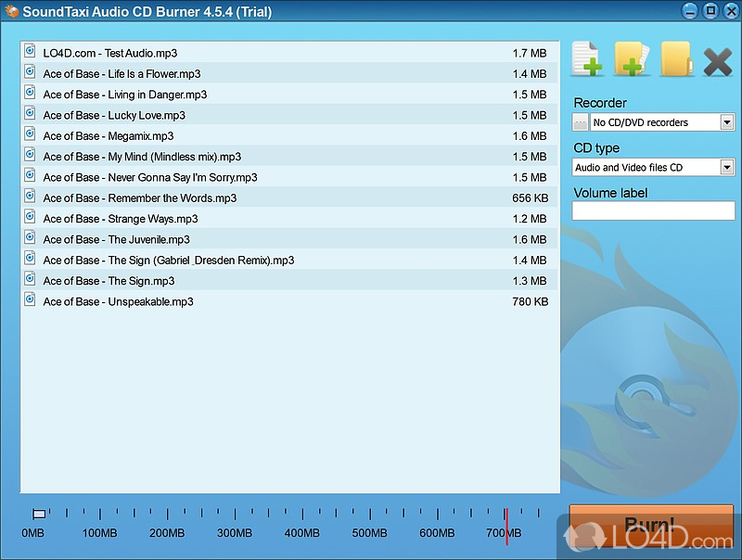Image resolution: width=742 pixels, height=560 pixels.
Task: Click the 500MB label on capacity ruler
Action: coord(369,533)
